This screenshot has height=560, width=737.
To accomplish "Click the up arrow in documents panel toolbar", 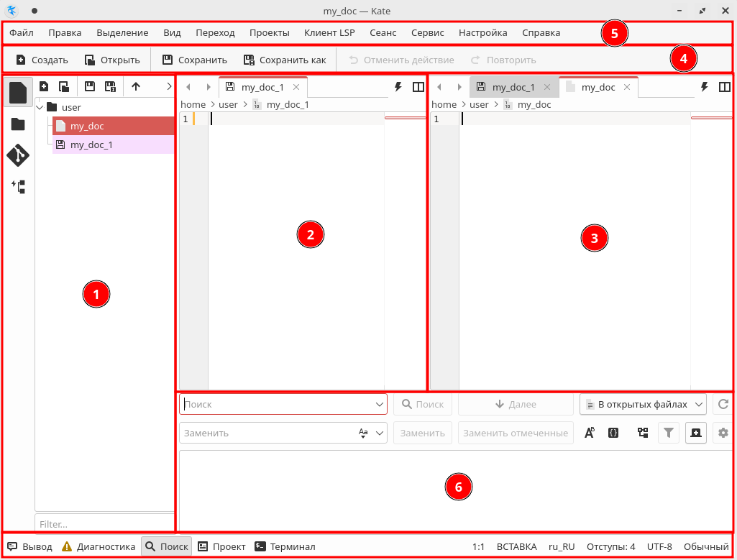I will pyautogui.click(x=136, y=86).
